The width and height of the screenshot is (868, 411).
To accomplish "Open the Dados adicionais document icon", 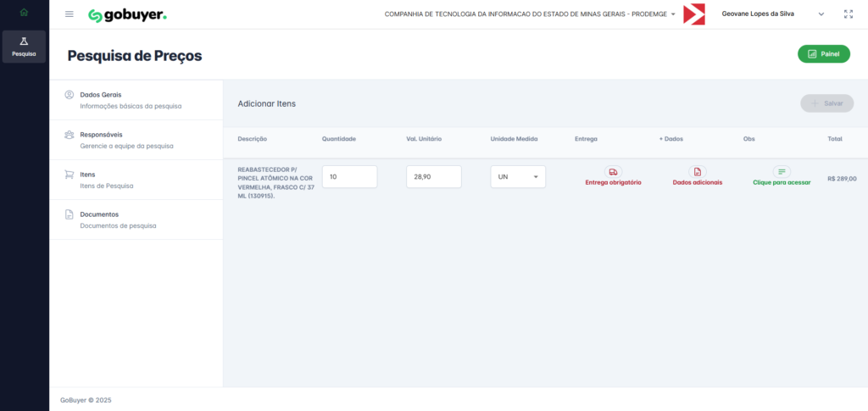I will click(697, 171).
